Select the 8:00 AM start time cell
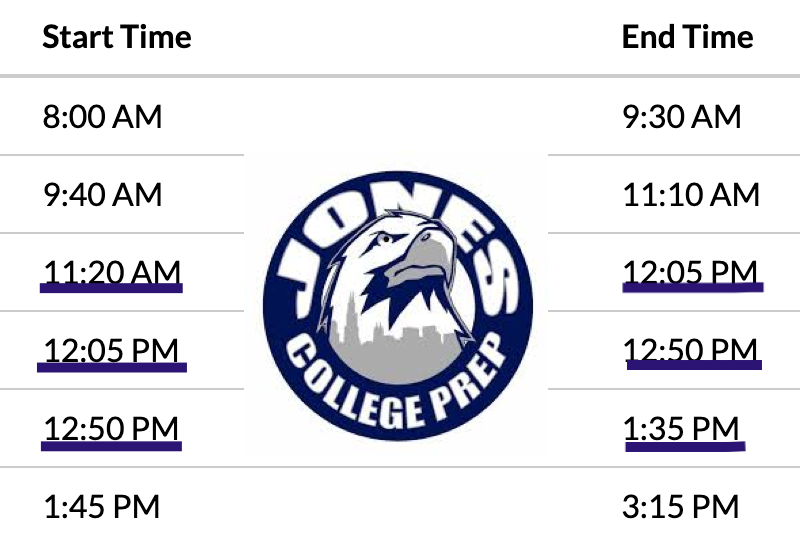The image size is (800, 544). (x=102, y=117)
